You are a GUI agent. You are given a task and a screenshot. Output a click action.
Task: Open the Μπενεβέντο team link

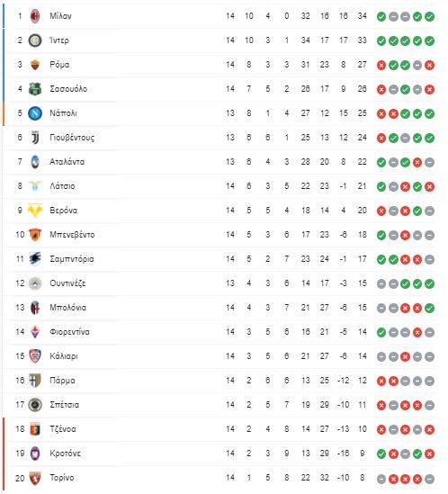click(72, 235)
